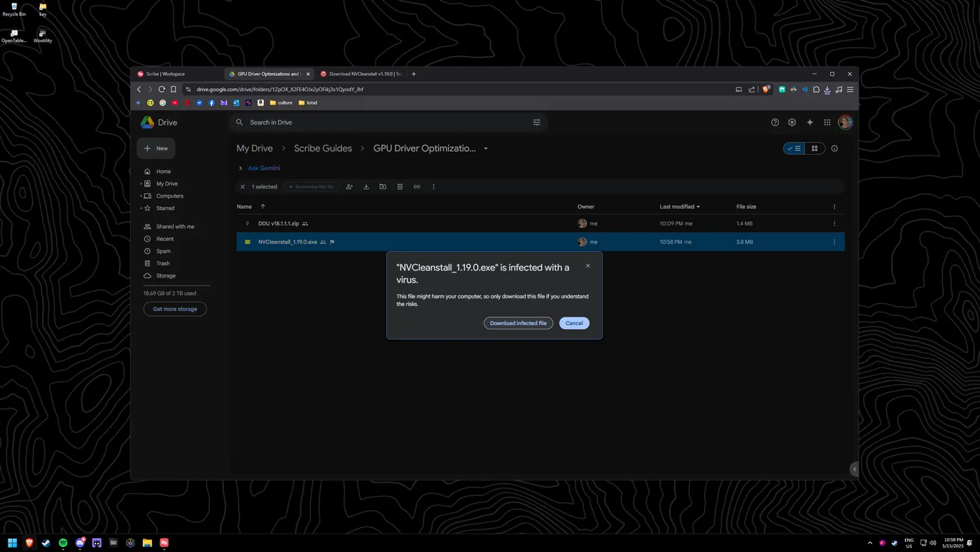Select NVCleanstall_1.19.0.exe file row
This screenshot has height=552, width=980.
click(x=540, y=242)
